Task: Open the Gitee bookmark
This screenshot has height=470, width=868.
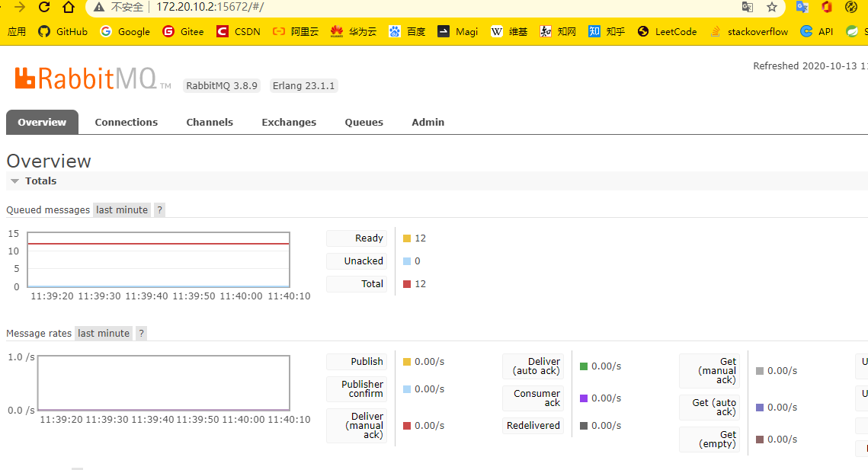Action: pyautogui.click(x=183, y=31)
